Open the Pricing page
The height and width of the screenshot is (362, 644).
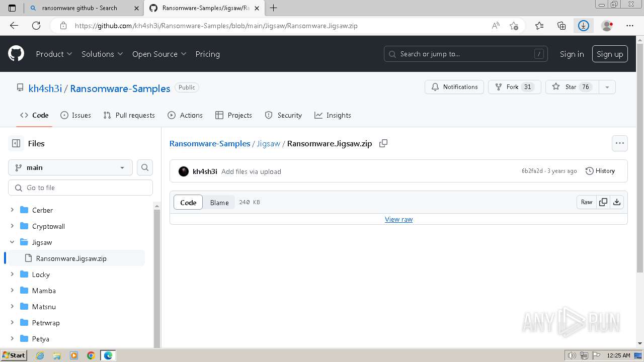(x=207, y=54)
